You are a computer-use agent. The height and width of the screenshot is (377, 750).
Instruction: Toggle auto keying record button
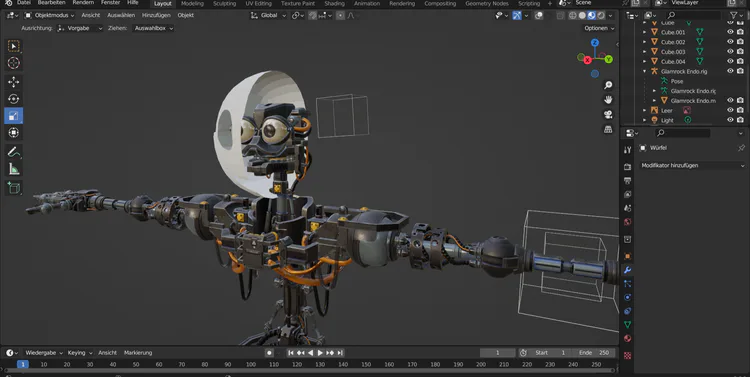click(x=269, y=353)
